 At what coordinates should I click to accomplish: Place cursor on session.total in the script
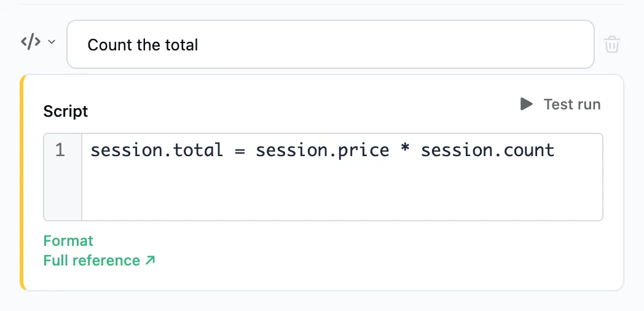157,151
